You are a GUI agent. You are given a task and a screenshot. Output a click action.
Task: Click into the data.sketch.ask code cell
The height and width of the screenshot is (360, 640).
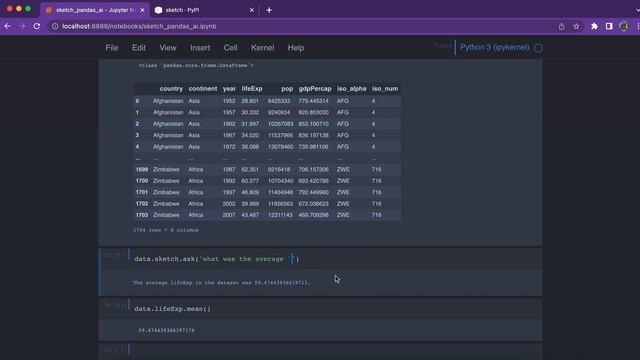click(x=336, y=259)
